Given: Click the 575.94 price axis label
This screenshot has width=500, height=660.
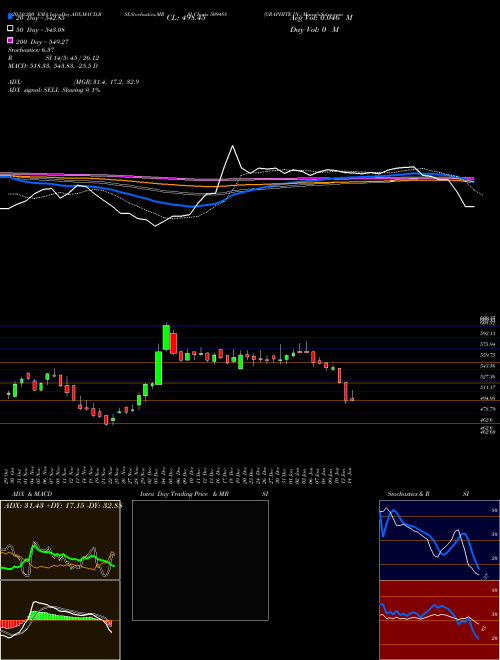Looking at the screenshot, I should coord(488,344).
